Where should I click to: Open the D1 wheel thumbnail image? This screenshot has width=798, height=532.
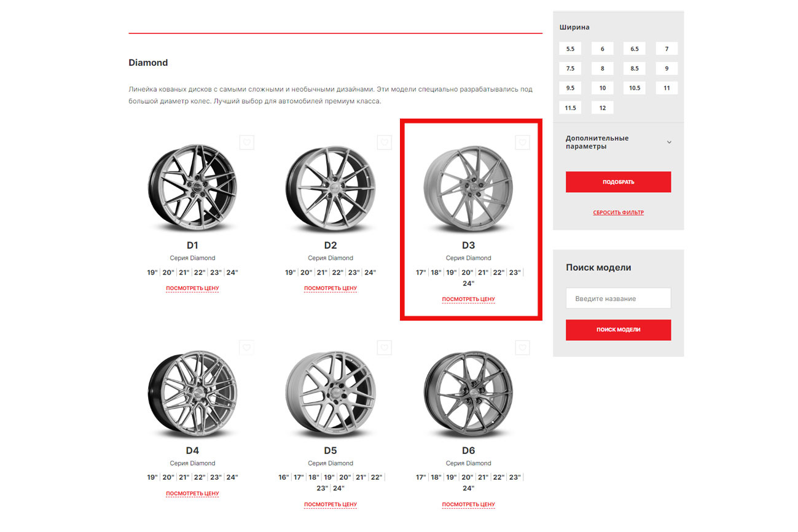192,186
